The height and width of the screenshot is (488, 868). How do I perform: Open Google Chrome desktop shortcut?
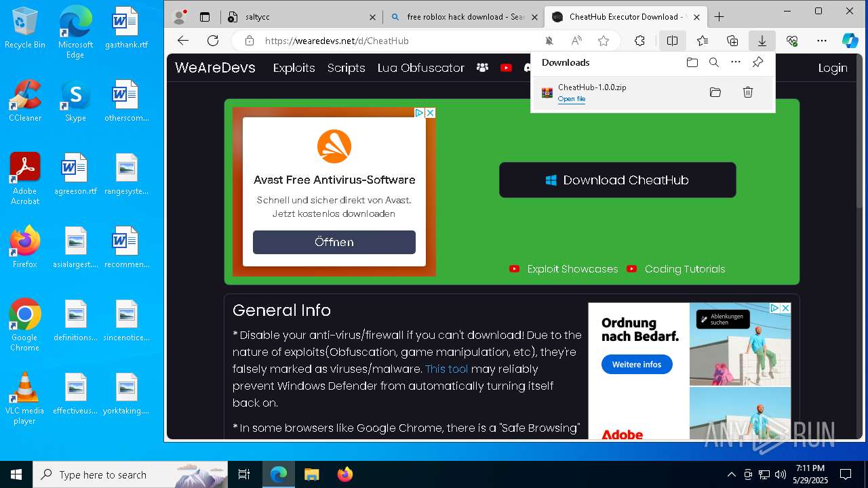25,325
